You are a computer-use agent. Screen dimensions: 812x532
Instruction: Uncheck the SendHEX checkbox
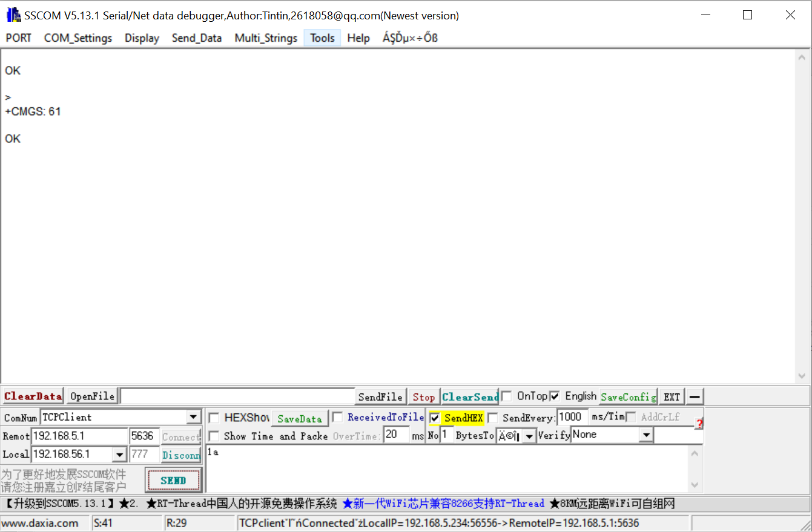[434, 418]
